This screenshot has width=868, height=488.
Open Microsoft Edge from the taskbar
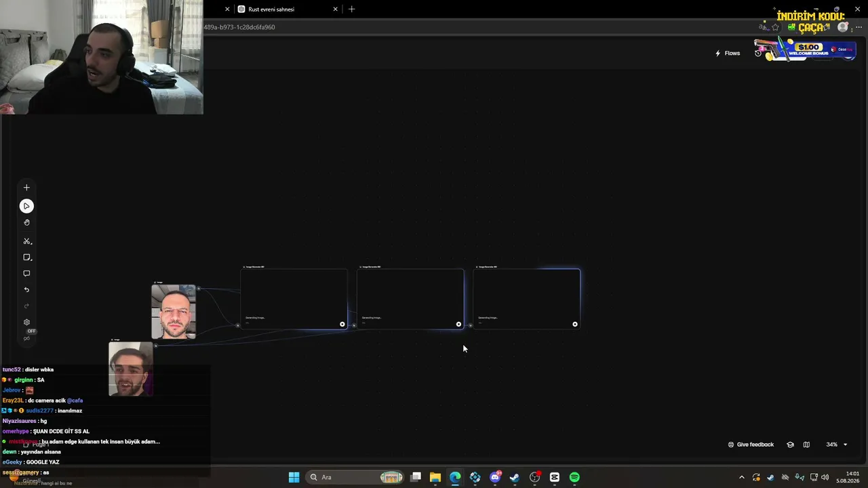coord(455,477)
